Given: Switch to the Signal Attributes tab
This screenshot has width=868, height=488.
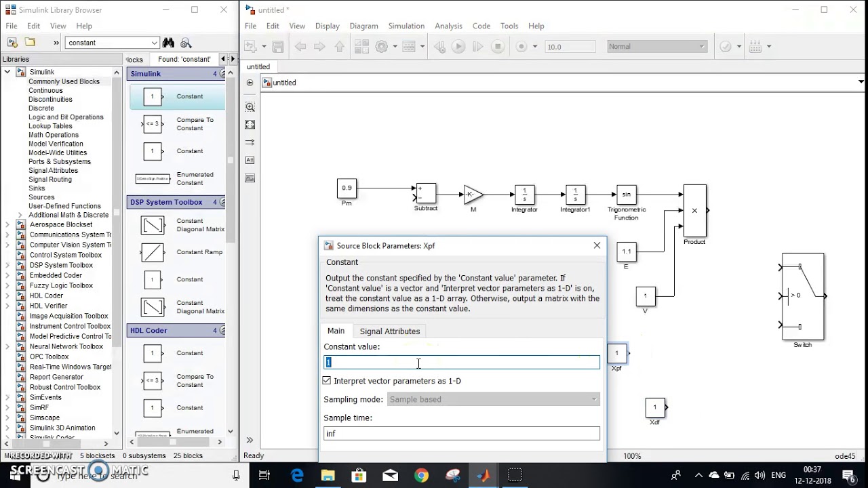Looking at the screenshot, I should click(x=390, y=331).
